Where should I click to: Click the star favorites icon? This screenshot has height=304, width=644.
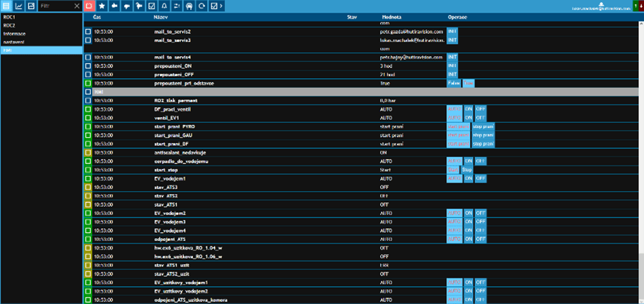pos(101,6)
